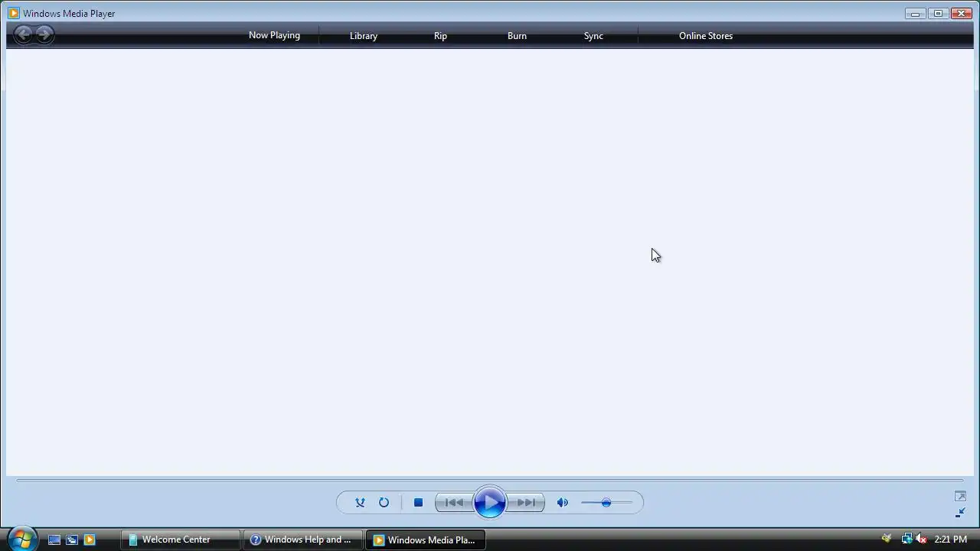This screenshot has height=551, width=980.
Task: Turn on shuffle in player controls
Action: tap(360, 503)
